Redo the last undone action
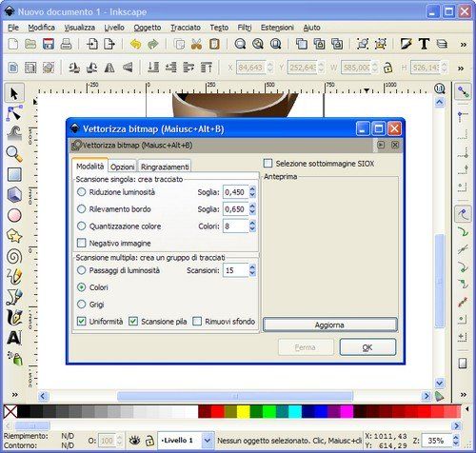The height and width of the screenshot is (453, 476). (x=153, y=44)
